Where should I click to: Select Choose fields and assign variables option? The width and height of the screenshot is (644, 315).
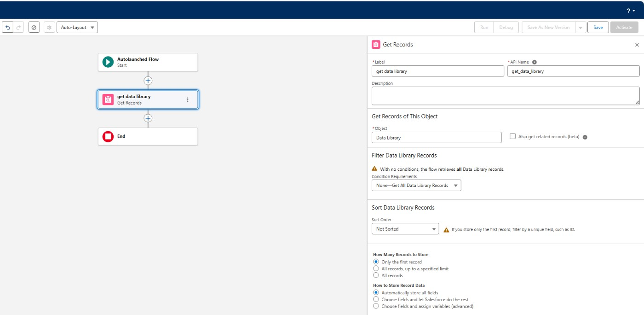click(x=376, y=306)
